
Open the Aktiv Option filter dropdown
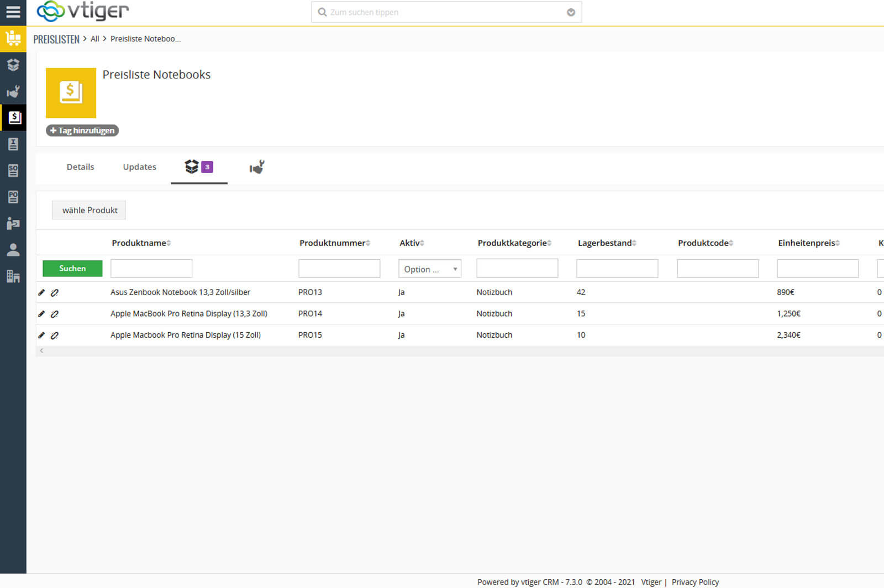click(x=430, y=269)
